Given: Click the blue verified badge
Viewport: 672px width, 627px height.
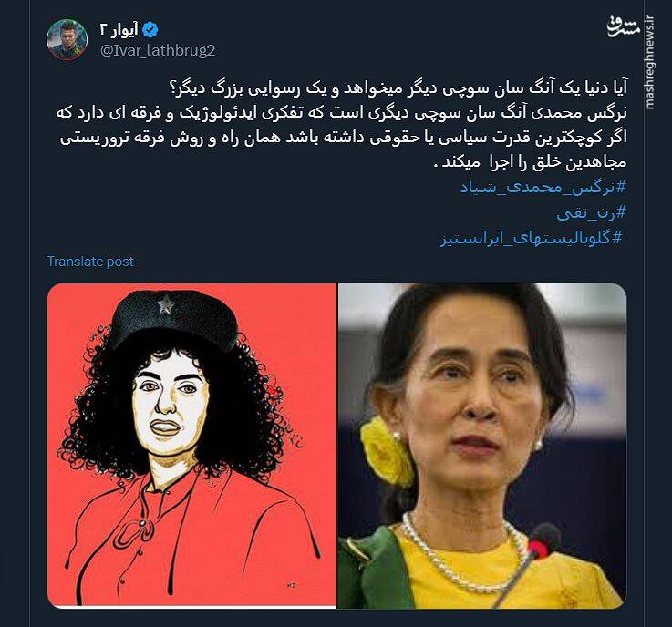Looking at the screenshot, I should coord(150,30).
